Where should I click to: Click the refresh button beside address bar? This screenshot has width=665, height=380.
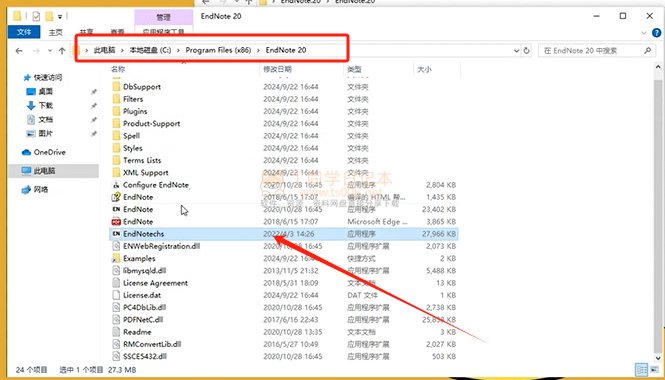pyautogui.click(x=527, y=50)
